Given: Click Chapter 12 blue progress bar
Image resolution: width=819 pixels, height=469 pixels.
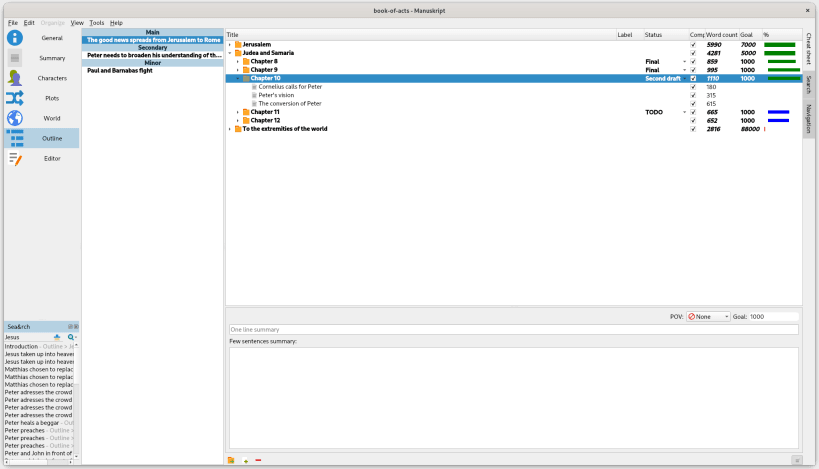Looking at the screenshot, I should [x=778, y=120].
